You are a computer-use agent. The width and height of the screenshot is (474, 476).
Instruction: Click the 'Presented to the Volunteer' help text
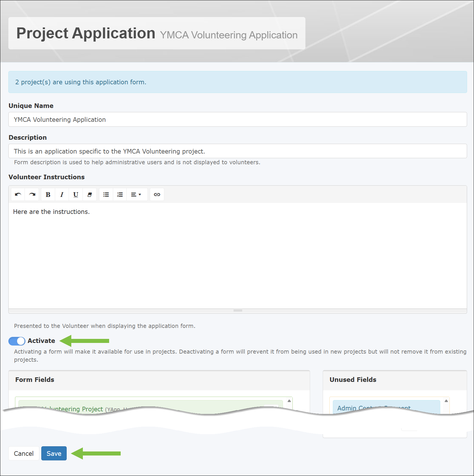click(x=105, y=326)
